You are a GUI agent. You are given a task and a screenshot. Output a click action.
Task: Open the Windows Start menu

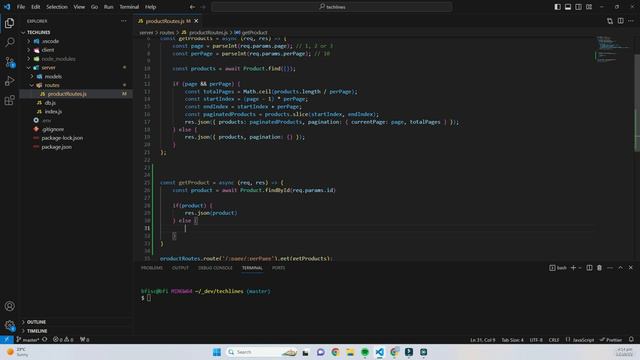click(x=217, y=352)
